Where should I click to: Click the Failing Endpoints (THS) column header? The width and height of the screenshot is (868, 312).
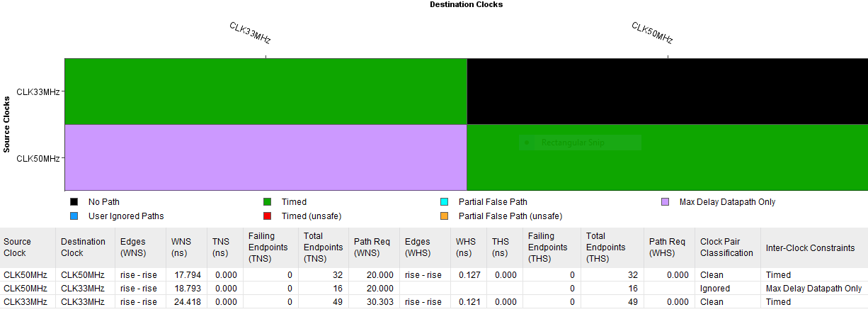552,247
